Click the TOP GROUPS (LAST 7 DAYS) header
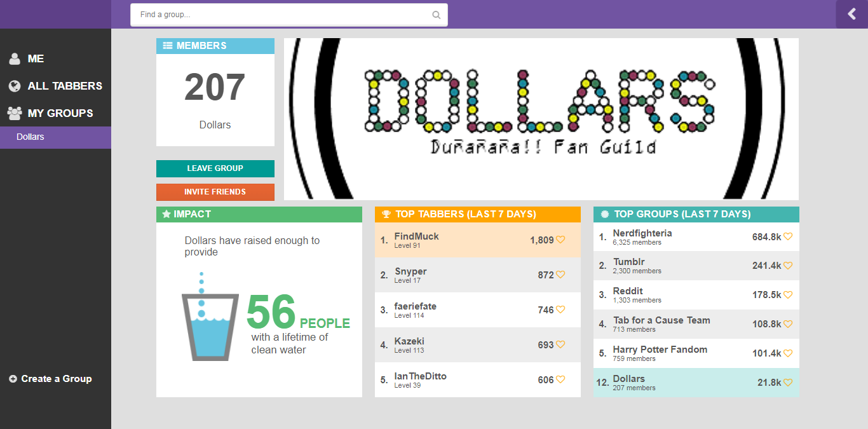Viewport: 868px width, 429px height. coord(696,214)
